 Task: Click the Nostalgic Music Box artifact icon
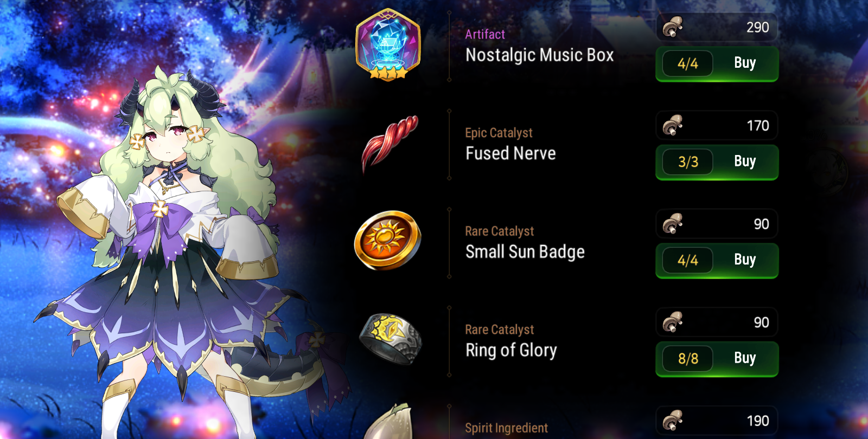tap(388, 45)
